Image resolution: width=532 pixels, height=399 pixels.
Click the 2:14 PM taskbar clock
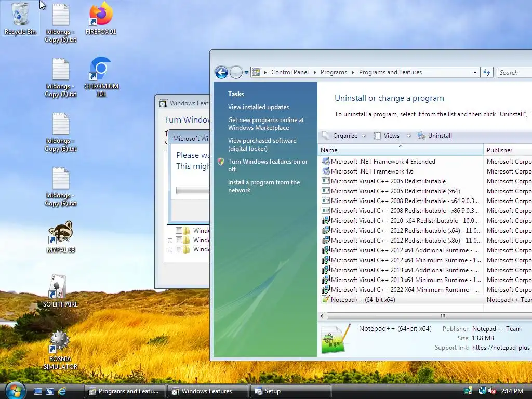[512, 391]
